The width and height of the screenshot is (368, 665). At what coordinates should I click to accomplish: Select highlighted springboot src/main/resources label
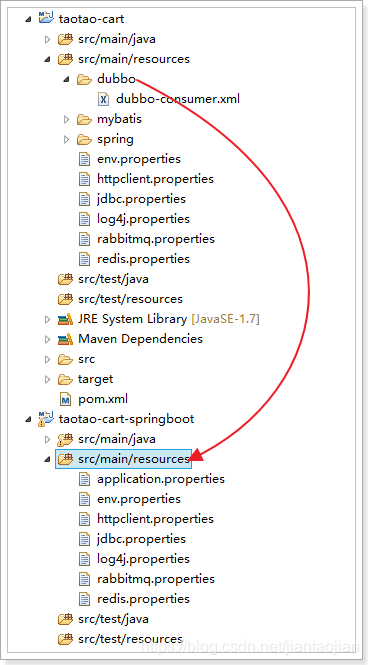coord(134,459)
